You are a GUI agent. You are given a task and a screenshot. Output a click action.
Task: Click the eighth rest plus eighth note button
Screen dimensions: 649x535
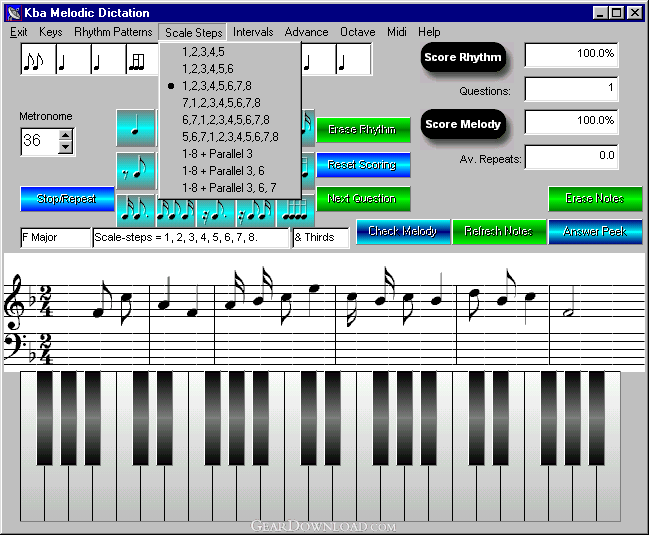click(x=136, y=171)
